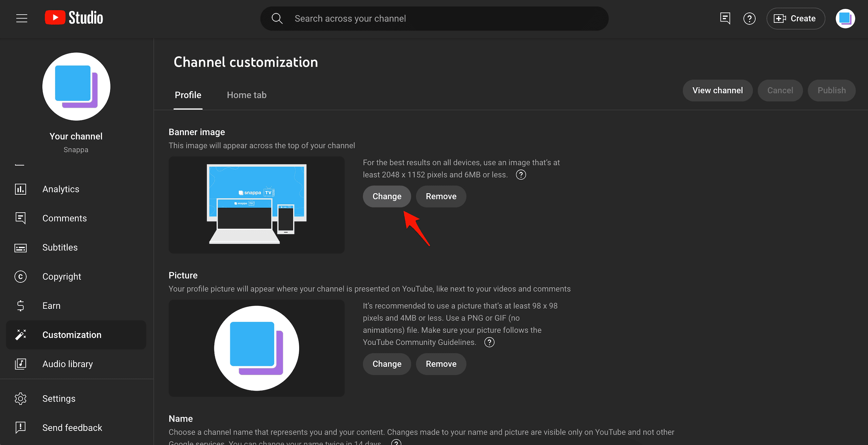Screen dimensions: 868x445
Task: Click the Change banner image button
Action: tap(386, 196)
